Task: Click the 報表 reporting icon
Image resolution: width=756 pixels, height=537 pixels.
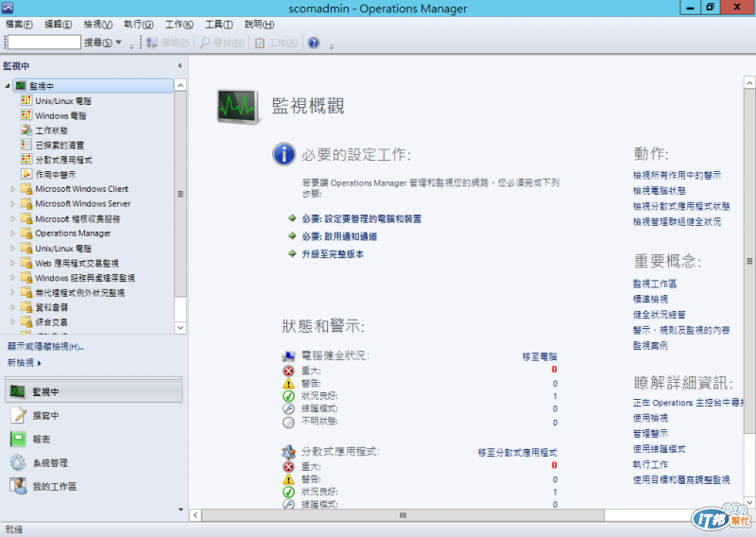Action: point(18,439)
